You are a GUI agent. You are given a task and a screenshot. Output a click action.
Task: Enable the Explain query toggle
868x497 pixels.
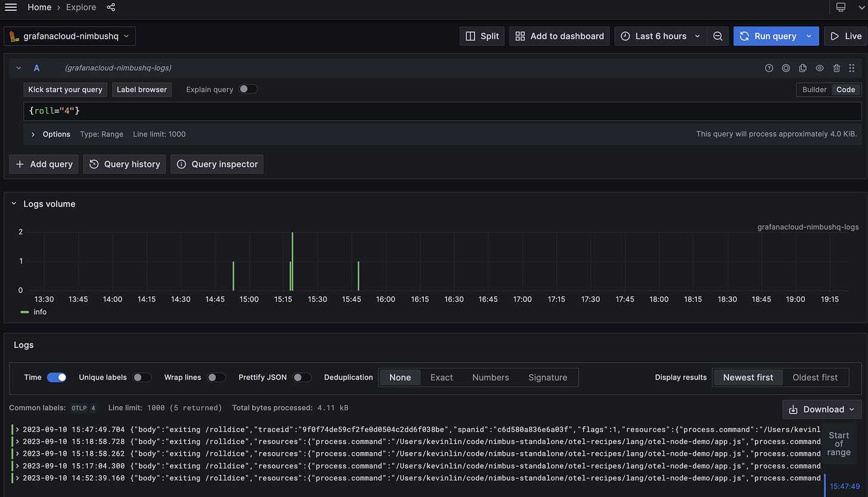pyautogui.click(x=248, y=89)
